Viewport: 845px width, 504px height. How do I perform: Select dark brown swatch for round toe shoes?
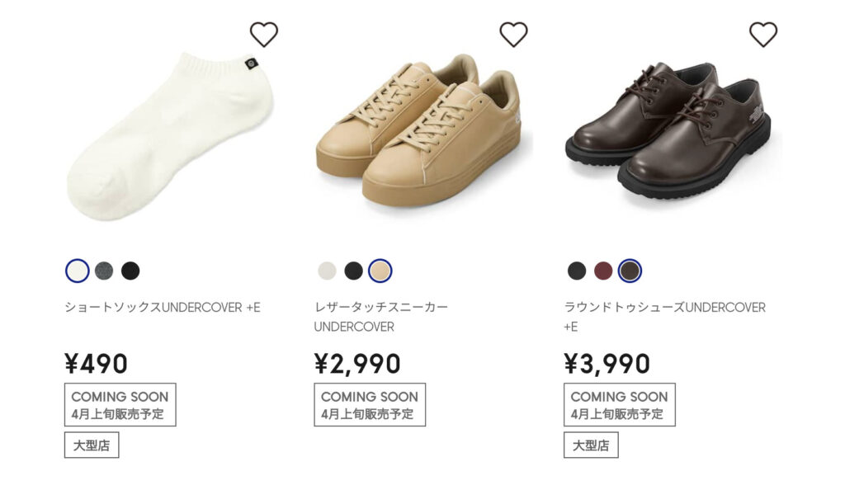point(630,271)
